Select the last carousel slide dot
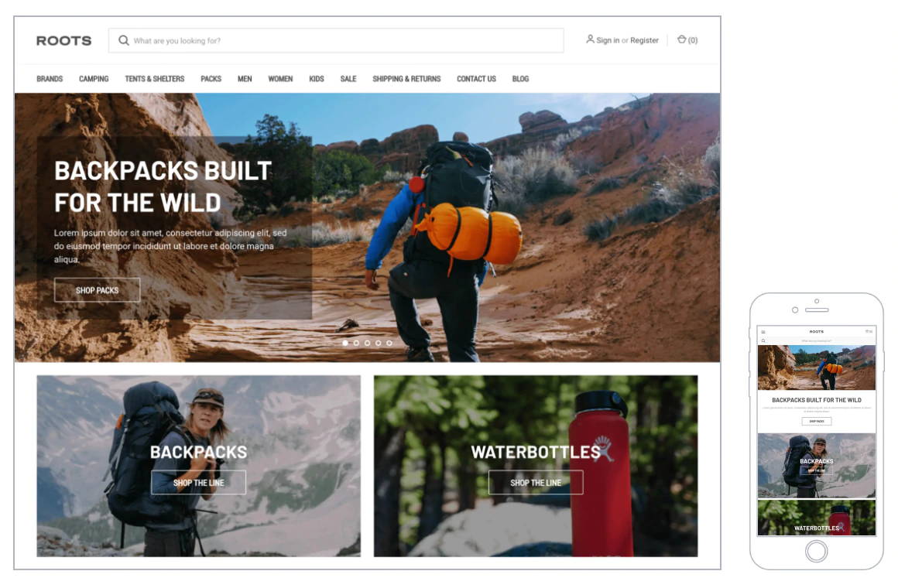 389,343
